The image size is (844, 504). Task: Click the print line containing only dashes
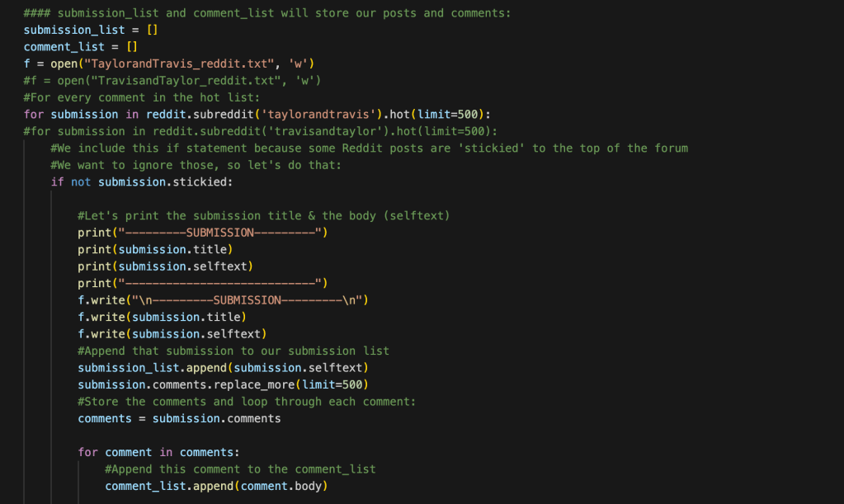click(202, 283)
